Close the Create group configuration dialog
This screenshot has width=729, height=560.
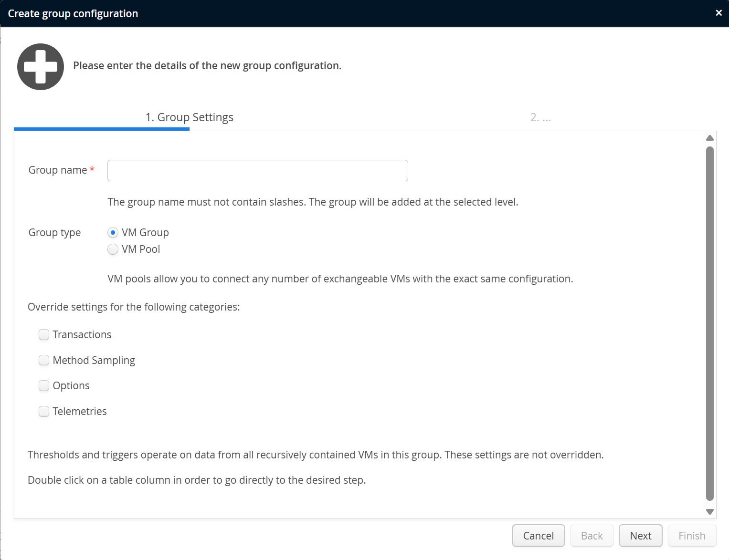pos(718,13)
